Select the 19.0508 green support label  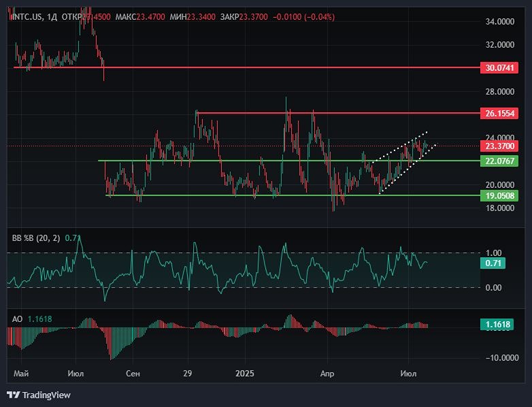coord(499,195)
